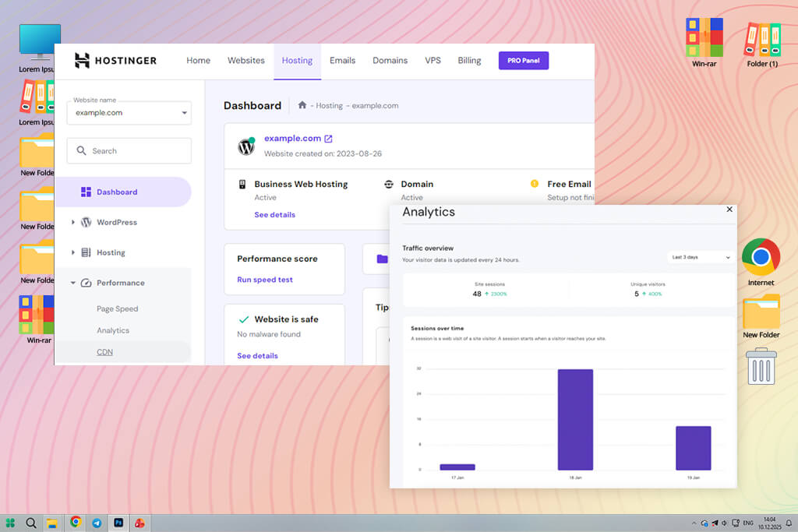This screenshot has height=532, width=798.
Task: Open the Recycle Bin desktop icon
Action: (x=761, y=366)
